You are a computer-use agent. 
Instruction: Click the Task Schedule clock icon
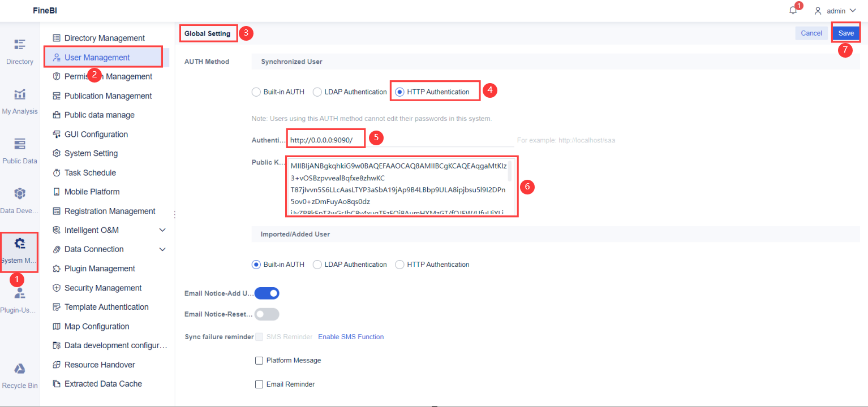[57, 173]
